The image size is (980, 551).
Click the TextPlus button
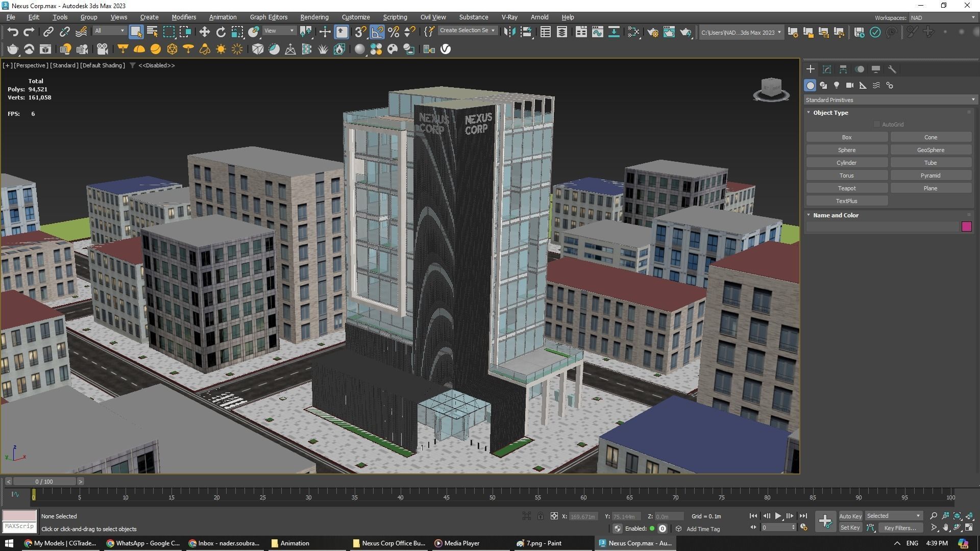point(847,201)
